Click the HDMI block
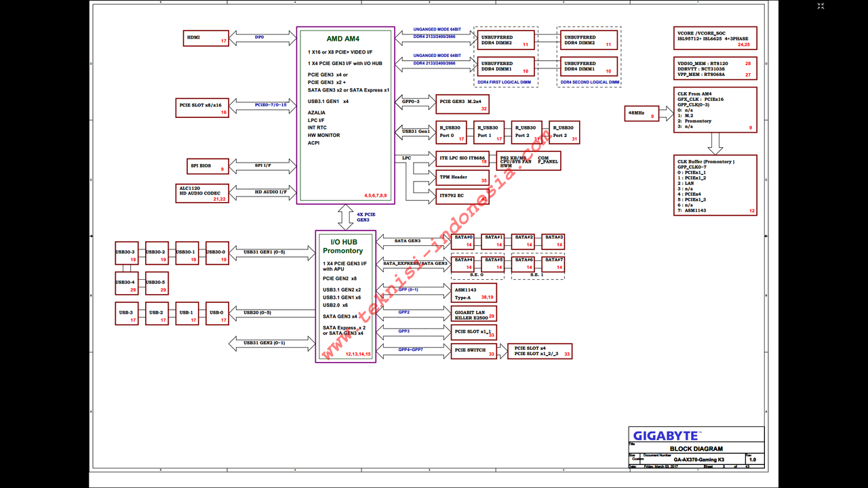Viewport: 868px width, 488px height. (206, 38)
